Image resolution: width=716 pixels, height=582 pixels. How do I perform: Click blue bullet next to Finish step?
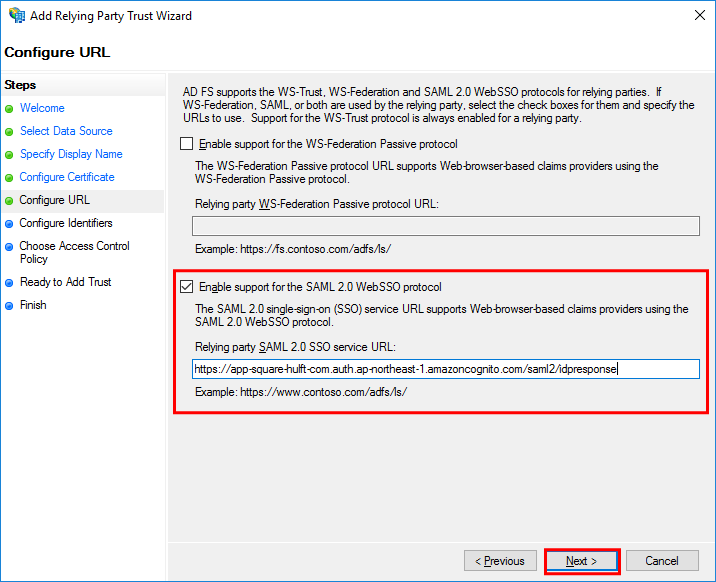click(x=9, y=306)
